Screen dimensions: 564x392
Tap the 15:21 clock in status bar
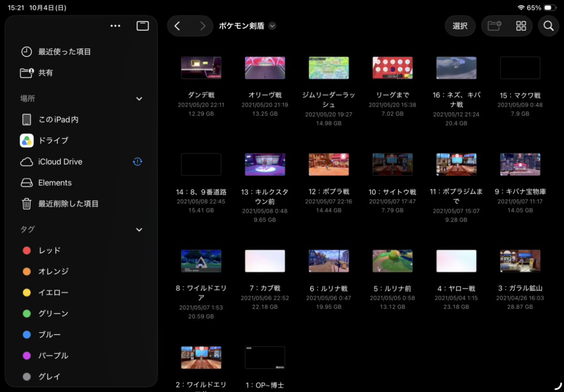point(15,8)
